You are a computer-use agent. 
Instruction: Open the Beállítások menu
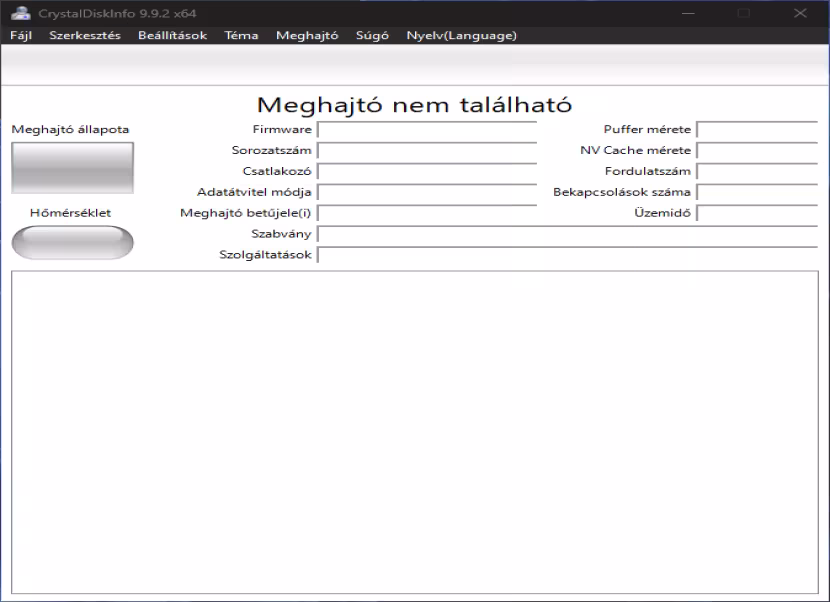pyautogui.click(x=173, y=35)
